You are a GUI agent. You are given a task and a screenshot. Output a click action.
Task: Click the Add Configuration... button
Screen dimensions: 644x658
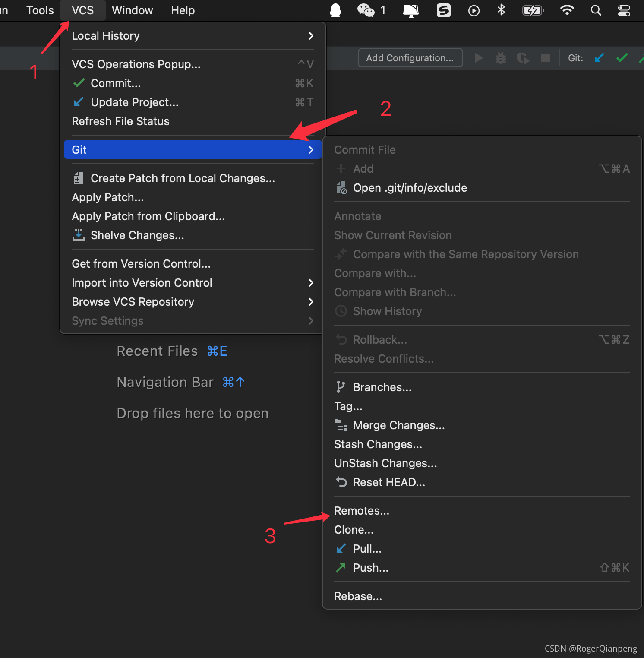click(x=410, y=58)
